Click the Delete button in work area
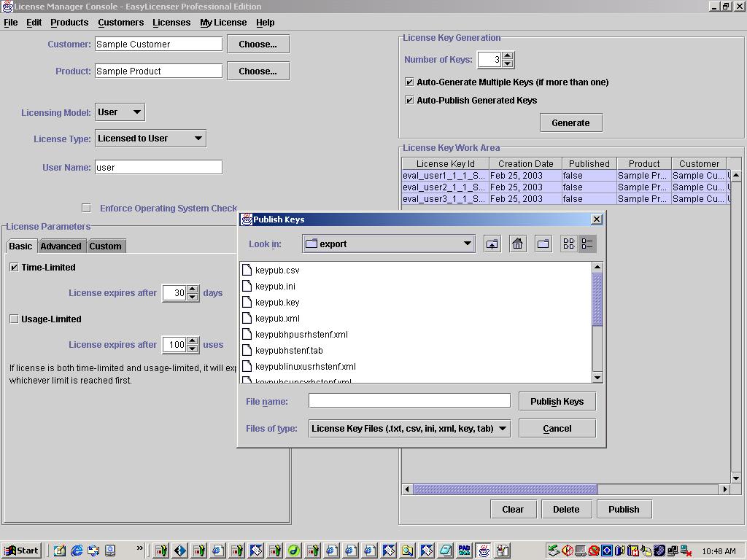 (x=566, y=510)
